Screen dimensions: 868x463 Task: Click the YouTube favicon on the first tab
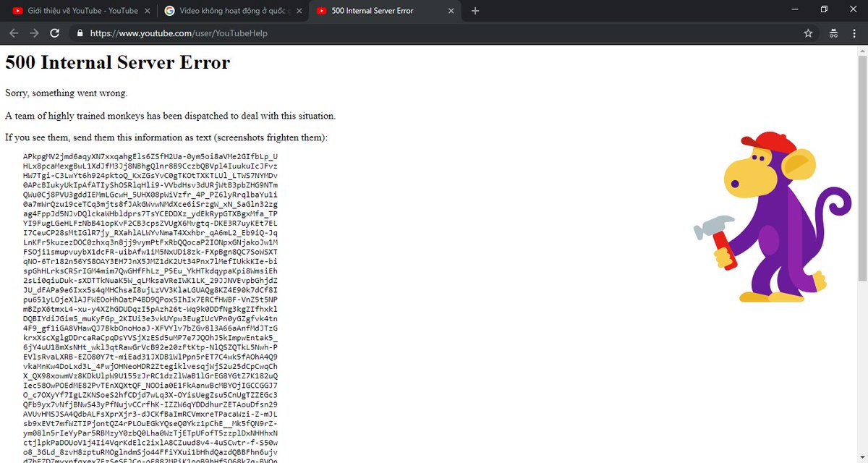pos(18,11)
